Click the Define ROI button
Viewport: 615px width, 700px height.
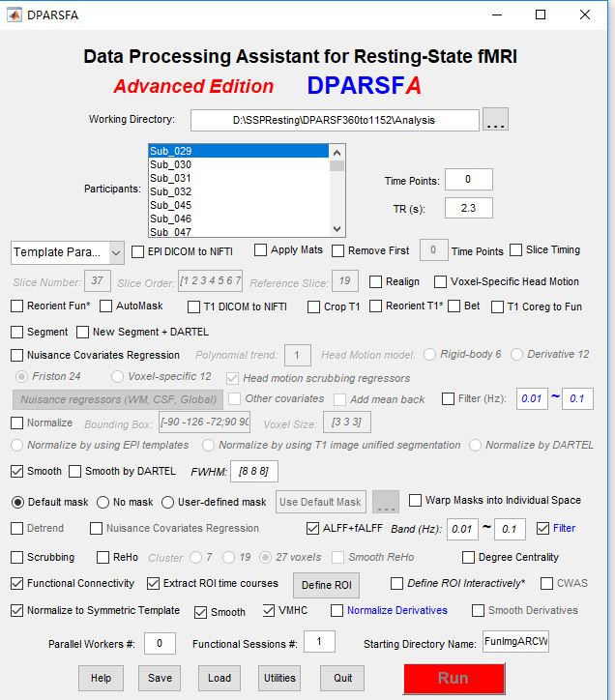tap(326, 585)
